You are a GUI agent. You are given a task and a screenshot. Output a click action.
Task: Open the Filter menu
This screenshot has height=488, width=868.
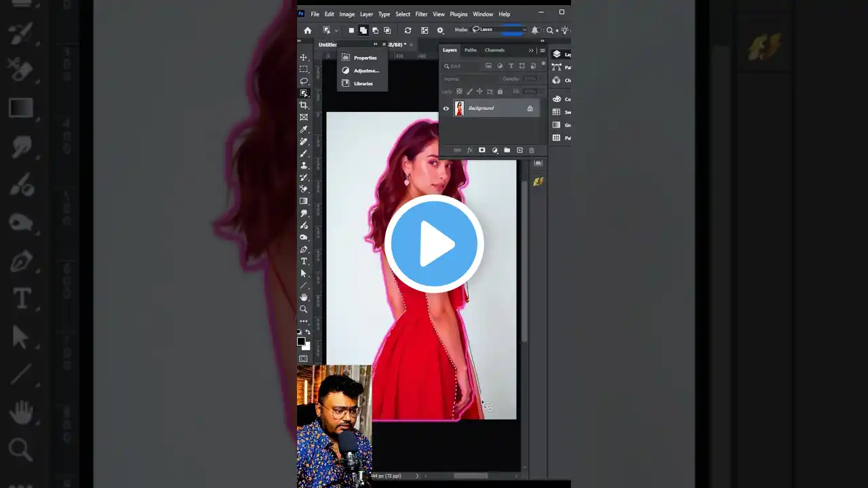tap(421, 14)
